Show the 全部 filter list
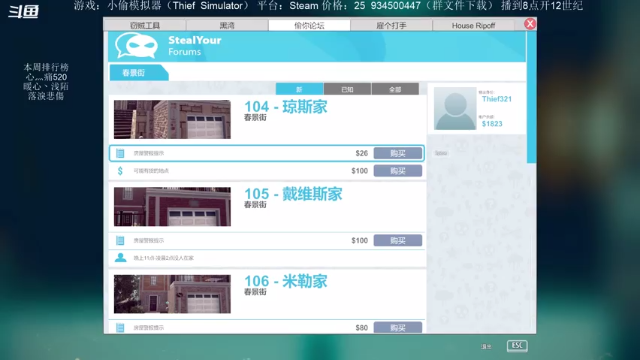The width and height of the screenshot is (640, 360). point(395,89)
